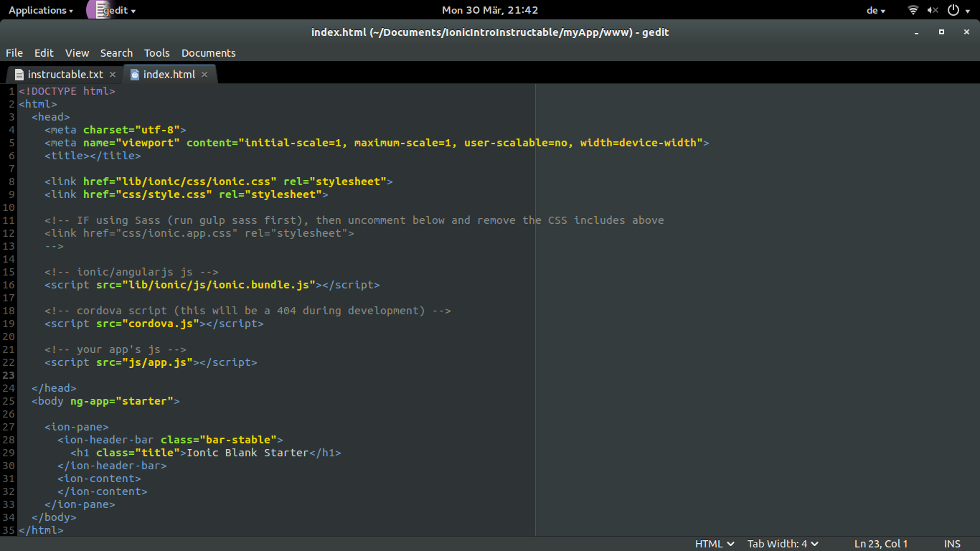The image size is (980, 551).
Task: Open the power system menu
Action: click(958, 10)
